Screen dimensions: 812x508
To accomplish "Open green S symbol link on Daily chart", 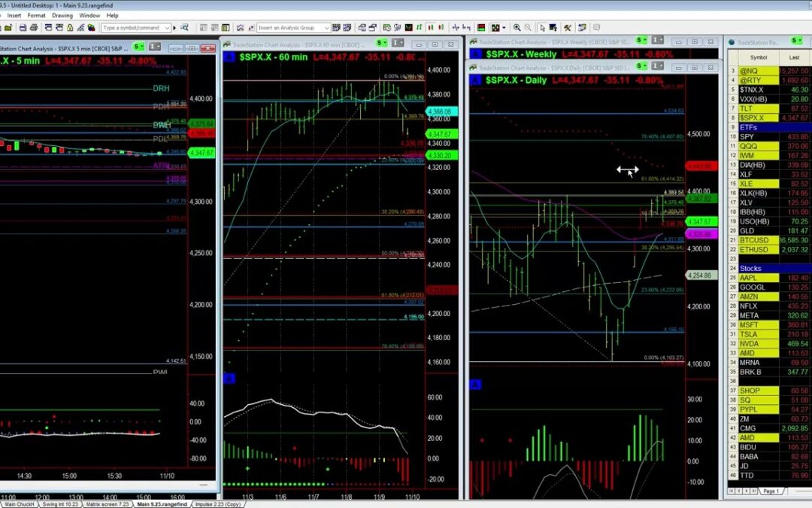I will click(x=641, y=65).
